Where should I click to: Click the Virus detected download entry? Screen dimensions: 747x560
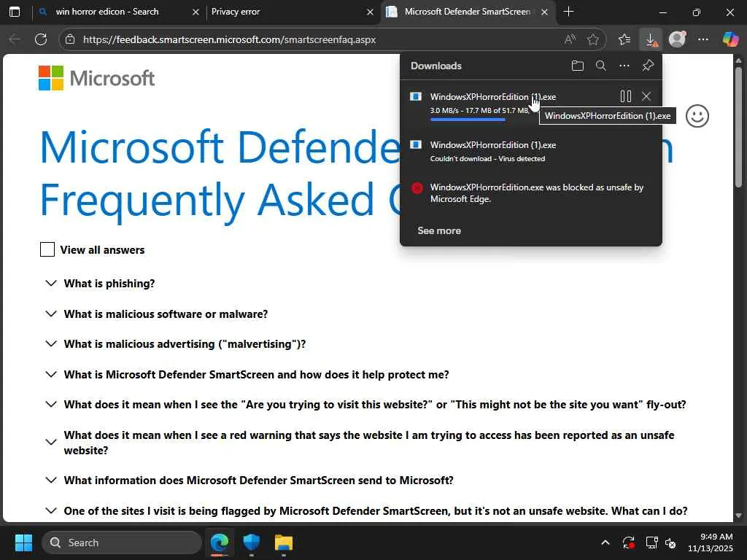pos(531,152)
